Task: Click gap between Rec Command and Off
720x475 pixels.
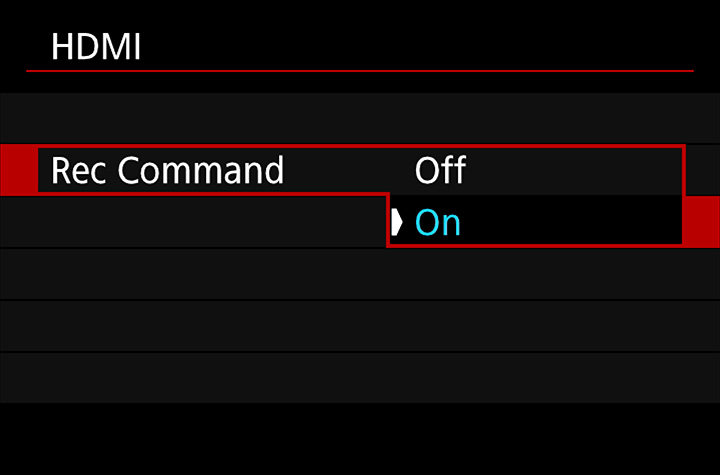Action: 349,170
